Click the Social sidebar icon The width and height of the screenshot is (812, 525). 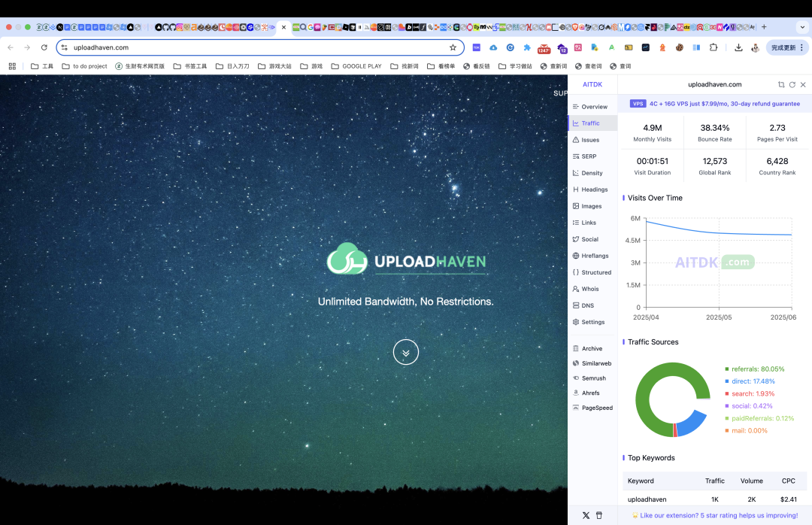tap(576, 239)
